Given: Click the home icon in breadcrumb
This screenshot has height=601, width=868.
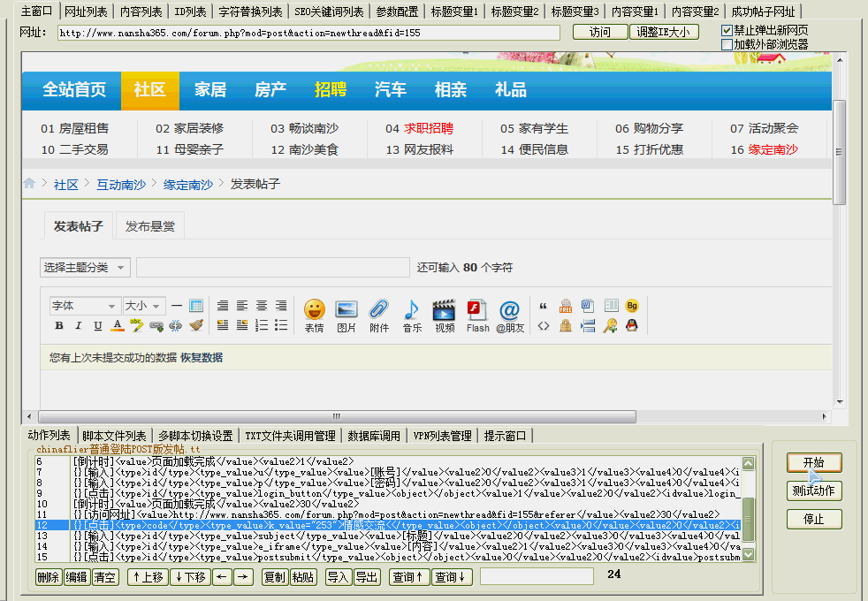Looking at the screenshot, I should (29, 183).
